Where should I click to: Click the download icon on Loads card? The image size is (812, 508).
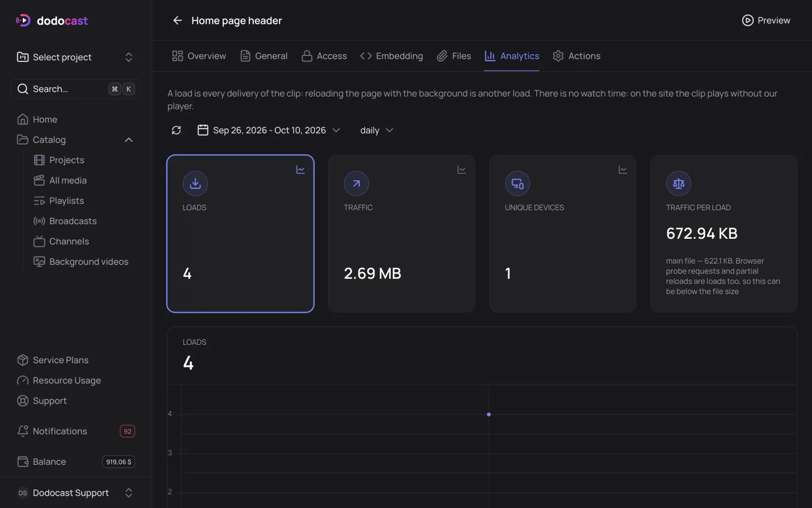(195, 183)
